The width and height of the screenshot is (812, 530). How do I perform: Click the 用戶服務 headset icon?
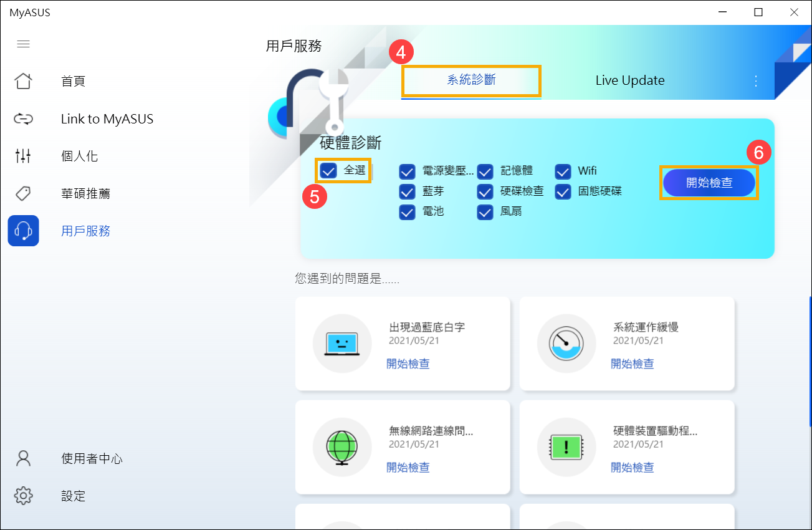pyautogui.click(x=24, y=231)
